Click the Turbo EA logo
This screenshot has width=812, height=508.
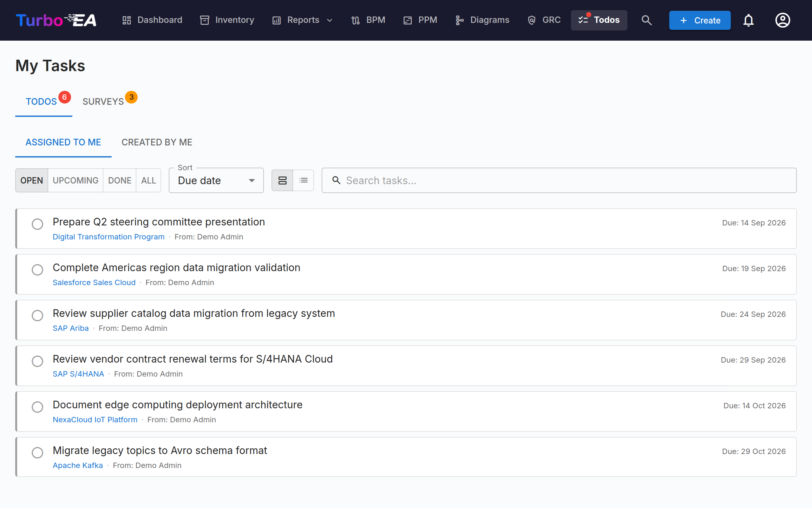click(x=56, y=20)
